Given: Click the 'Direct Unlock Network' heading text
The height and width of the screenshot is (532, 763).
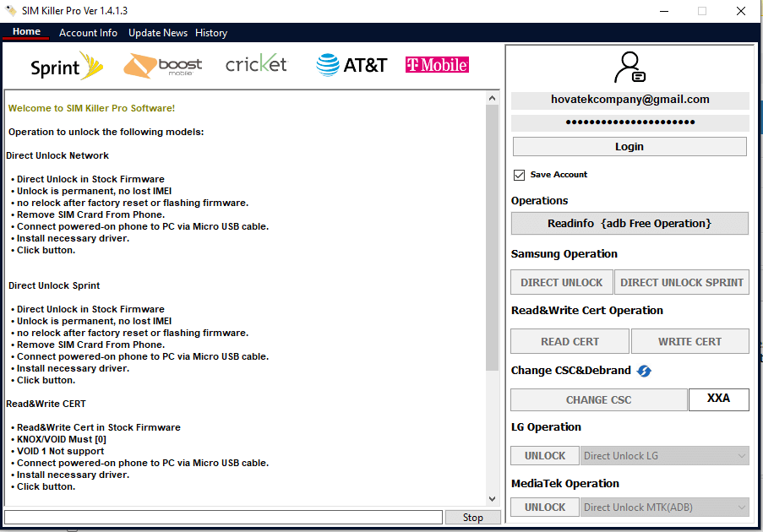Looking at the screenshot, I should pyautogui.click(x=57, y=155).
